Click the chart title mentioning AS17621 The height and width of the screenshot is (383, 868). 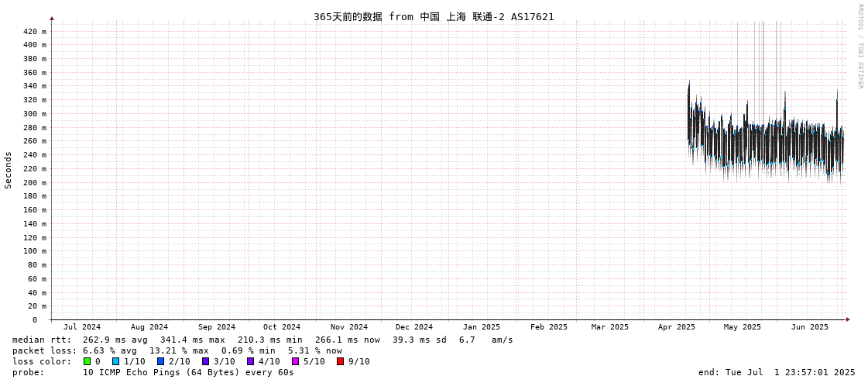434,16
